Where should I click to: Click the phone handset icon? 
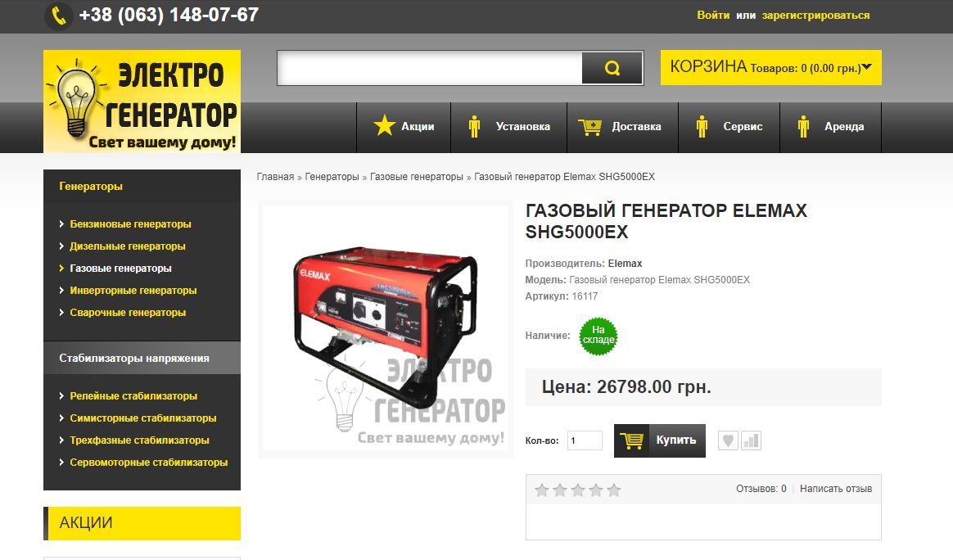tap(59, 16)
